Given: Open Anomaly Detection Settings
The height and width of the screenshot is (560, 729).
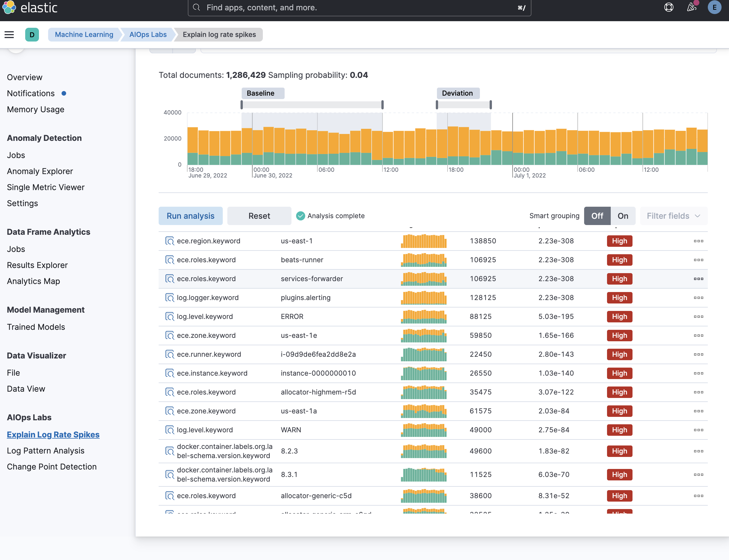Looking at the screenshot, I should (x=22, y=203).
